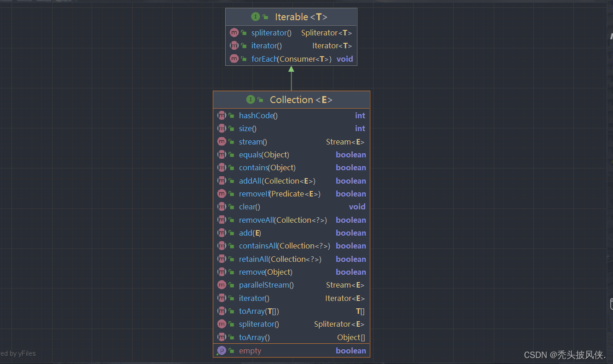Click the method icon next to equals(Object)
The width and height of the screenshot is (613, 364).
click(x=222, y=155)
